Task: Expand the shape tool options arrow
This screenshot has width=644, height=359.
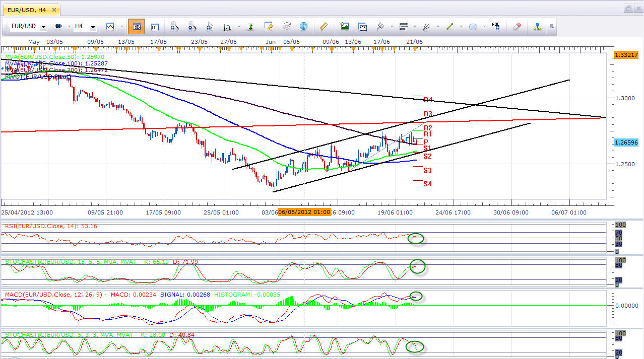Action: [484, 27]
